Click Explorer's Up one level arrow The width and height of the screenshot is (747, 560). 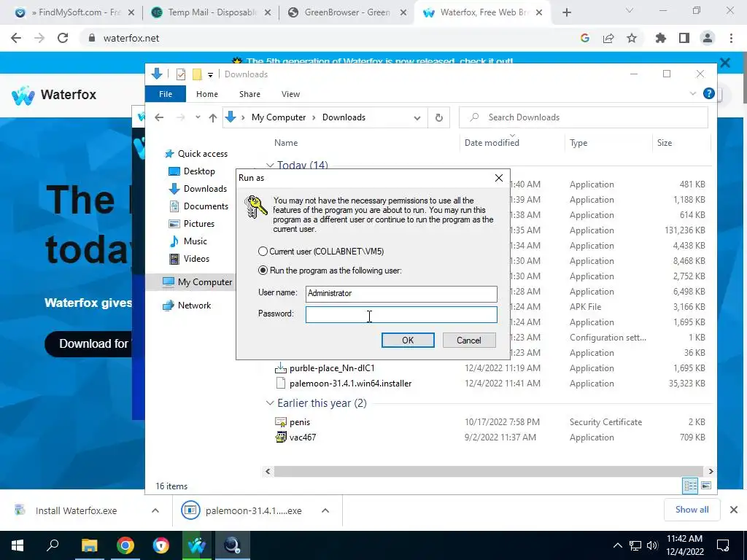pos(213,117)
